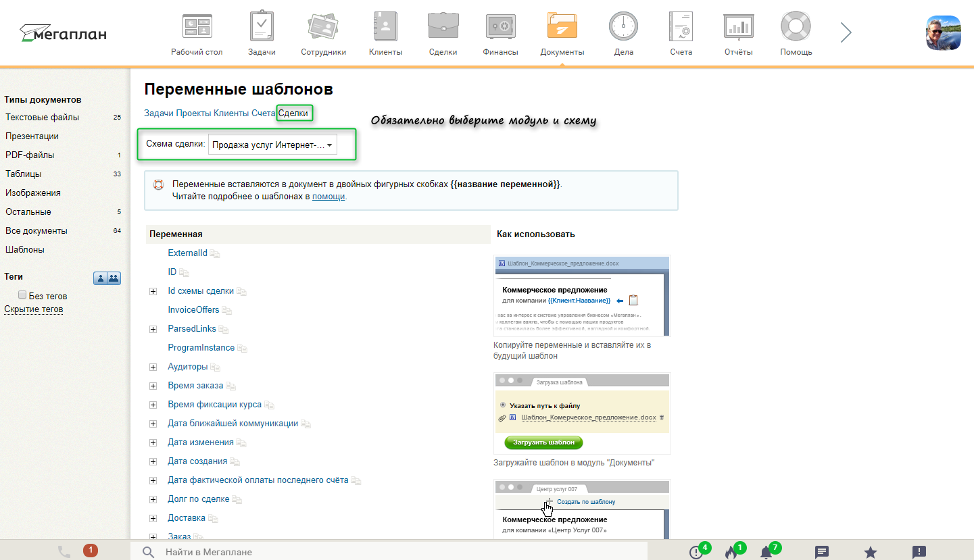The height and width of the screenshot is (560, 974).
Task: Open notifications bell icon
Action: click(766, 552)
